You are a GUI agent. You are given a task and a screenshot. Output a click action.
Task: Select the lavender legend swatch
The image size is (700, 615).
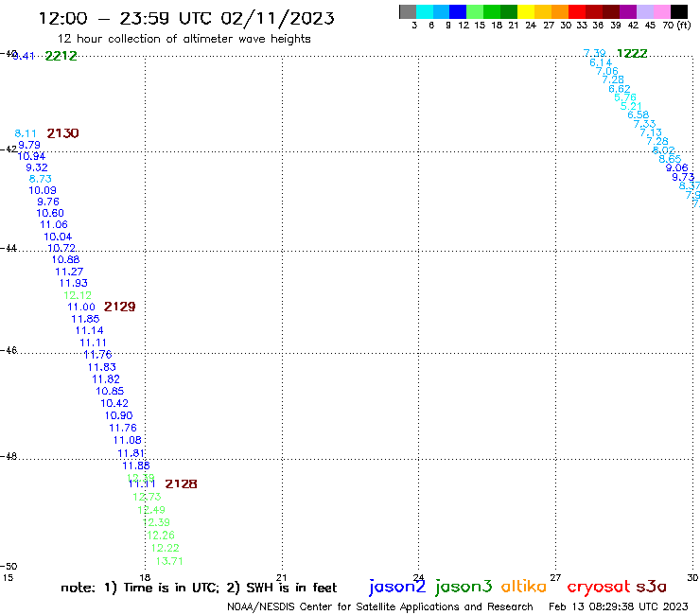click(x=644, y=11)
